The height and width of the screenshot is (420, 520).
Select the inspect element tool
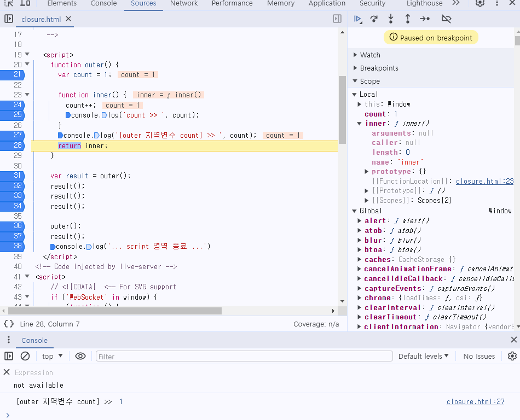[x=9, y=3]
